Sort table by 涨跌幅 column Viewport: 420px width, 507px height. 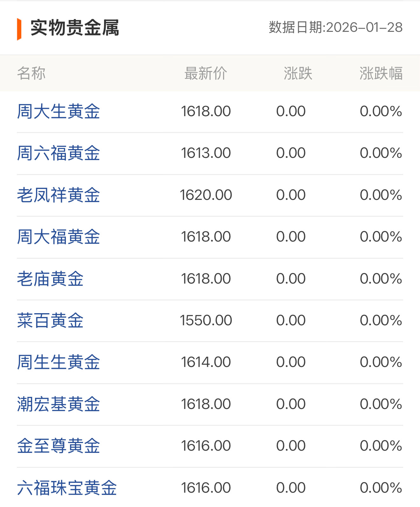tap(381, 73)
